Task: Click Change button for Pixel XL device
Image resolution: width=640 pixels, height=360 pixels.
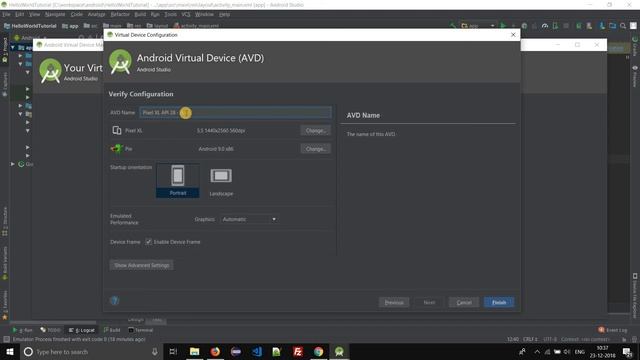Action: 316,131
